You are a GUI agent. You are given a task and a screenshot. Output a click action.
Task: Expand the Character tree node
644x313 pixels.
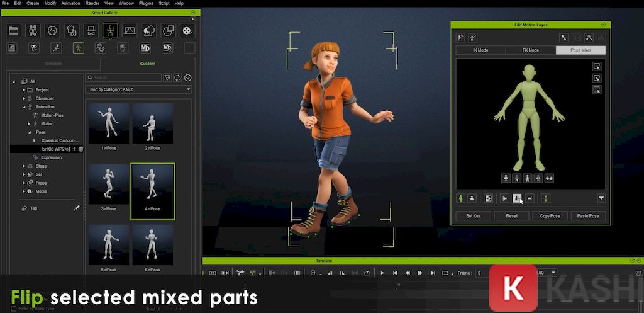pos(23,98)
